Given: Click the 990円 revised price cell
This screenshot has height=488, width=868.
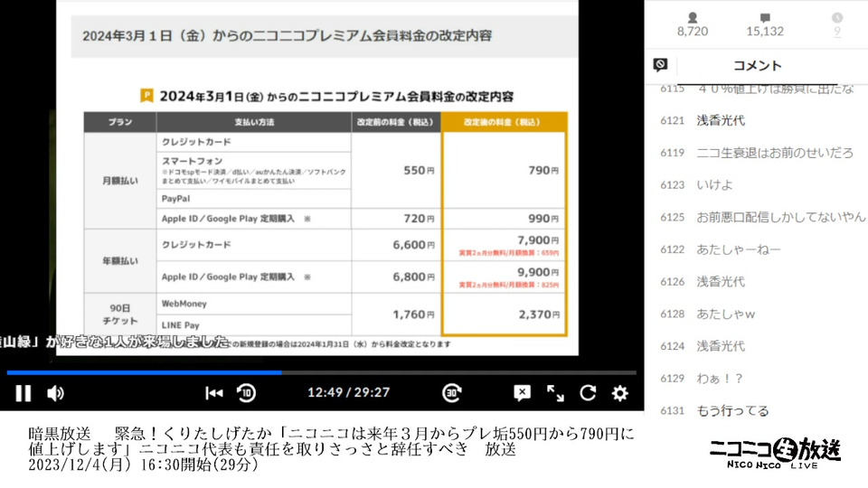Looking at the screenshot, I should 504,219.
